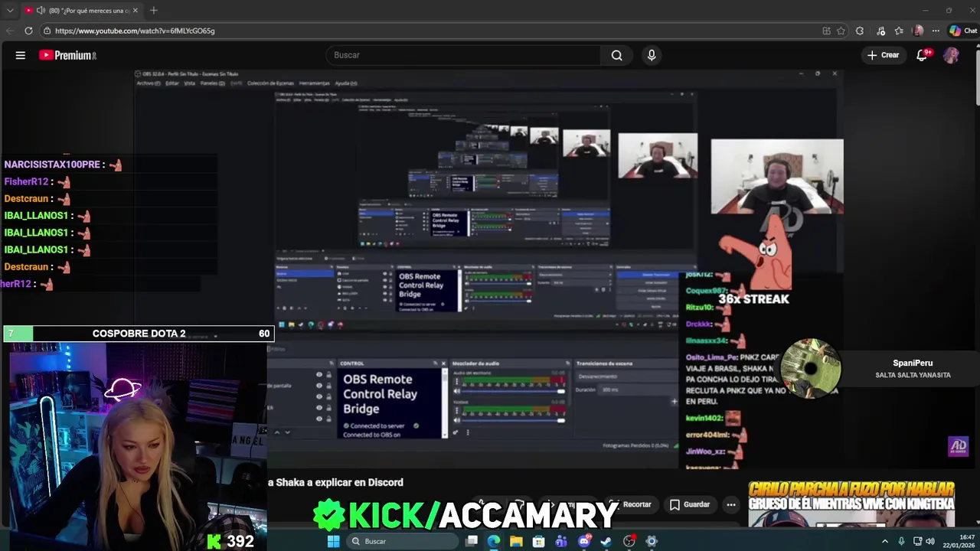Open more actions ellipsis beside Guardar
980x551 pixels.
[x=731, y=504]
